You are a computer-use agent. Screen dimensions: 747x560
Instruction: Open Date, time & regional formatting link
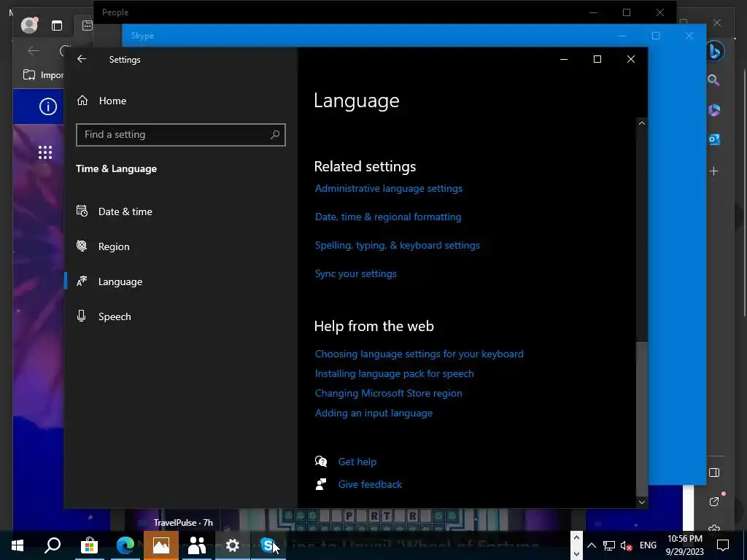coord(388,217)
